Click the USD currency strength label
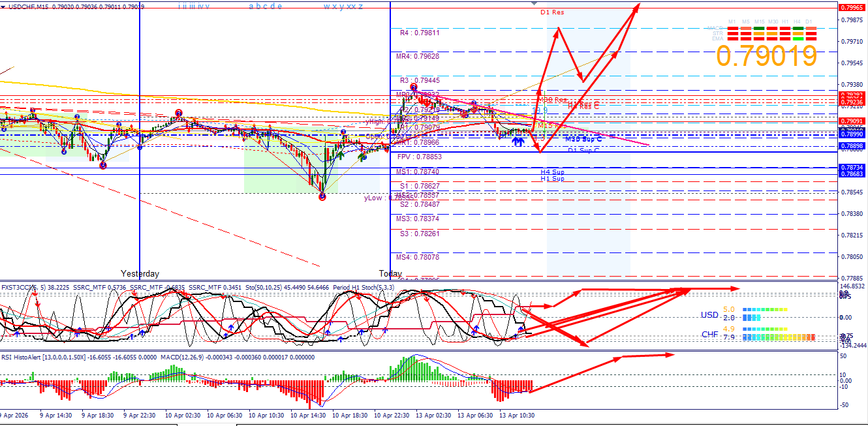 coord(709,315)
